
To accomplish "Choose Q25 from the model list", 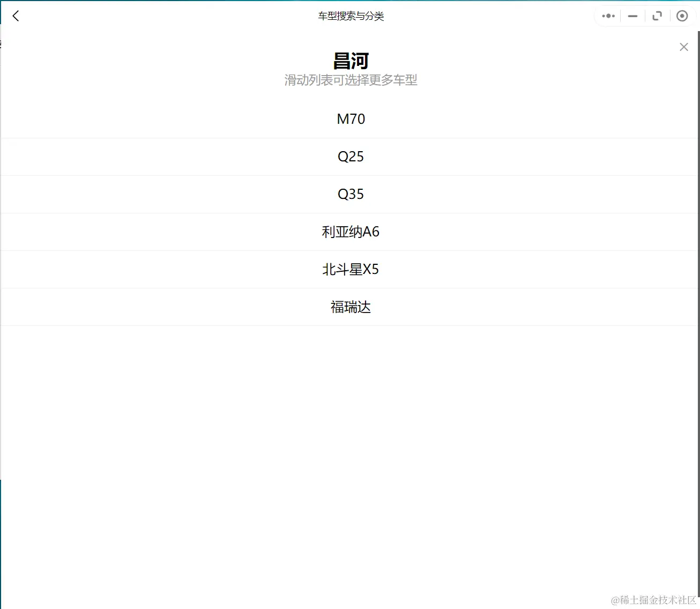I will 351,157.
